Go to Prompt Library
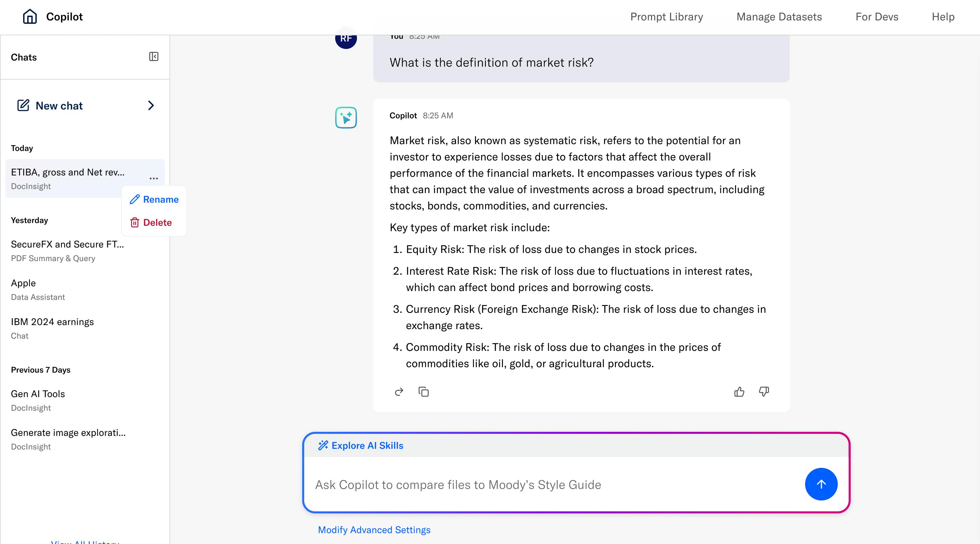The width and height of the screenshot is (980, 544). tap(667, 17)
